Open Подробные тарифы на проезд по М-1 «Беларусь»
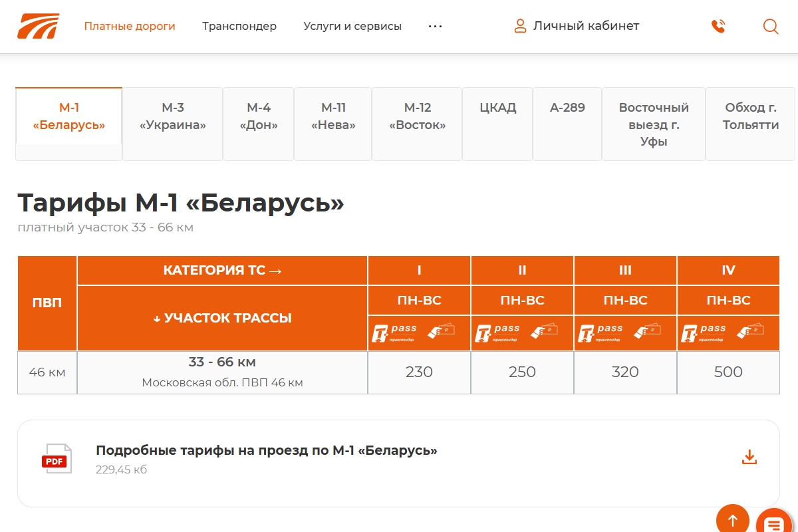Image resolution: width=798 pixels, height=532 pixels. coord(267,450)
